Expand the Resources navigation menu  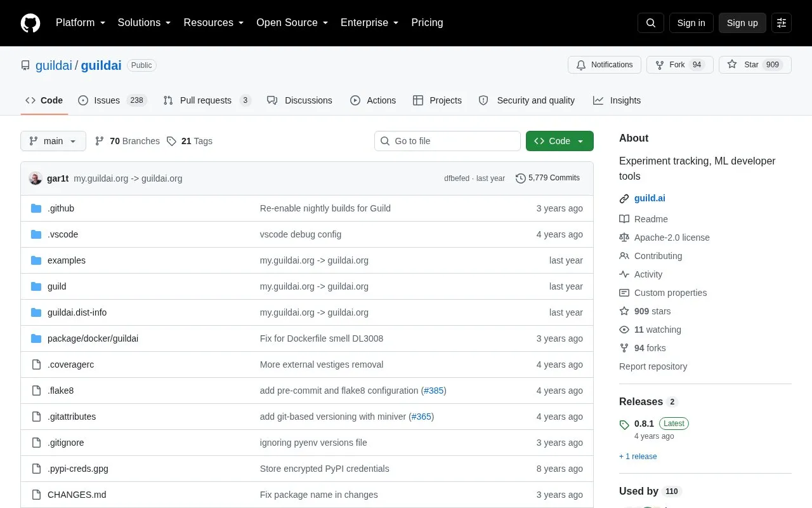[214, 23]
